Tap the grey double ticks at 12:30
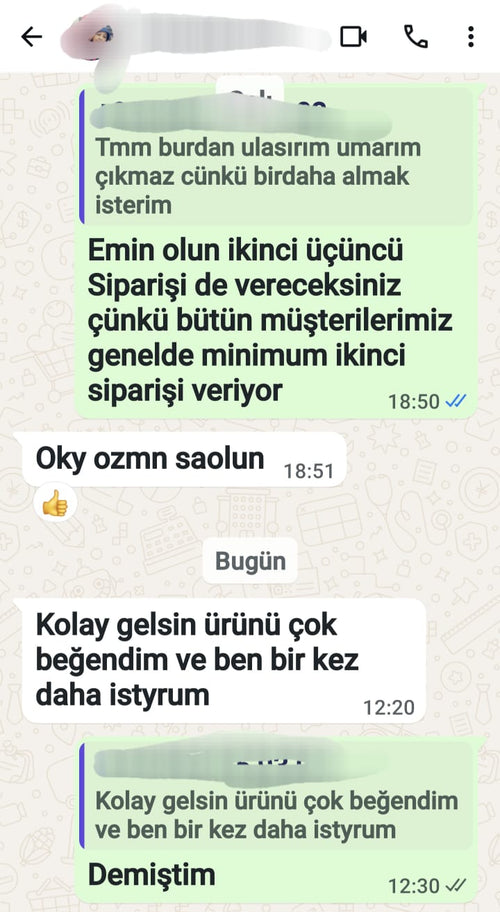 point(455,886)
